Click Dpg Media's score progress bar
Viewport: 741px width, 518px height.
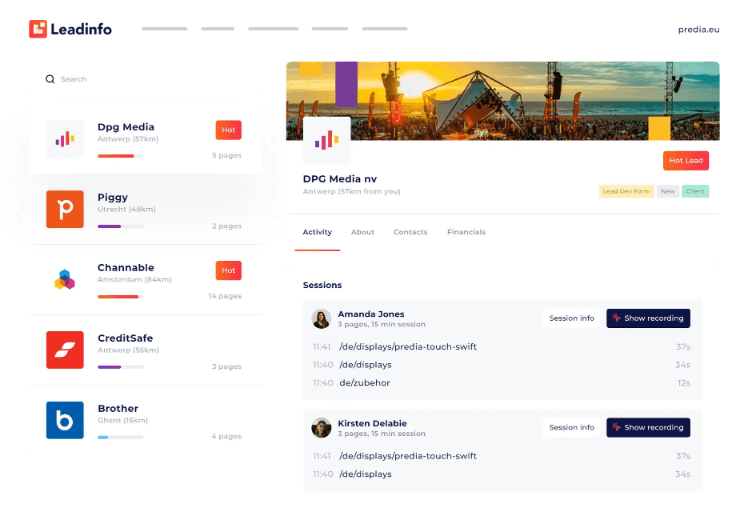[121, 156]
